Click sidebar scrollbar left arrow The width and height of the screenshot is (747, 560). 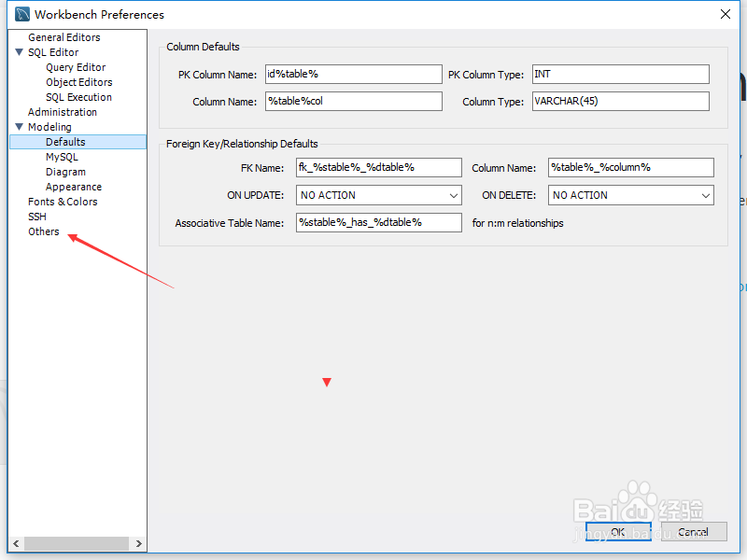click(x=16, y=543)
